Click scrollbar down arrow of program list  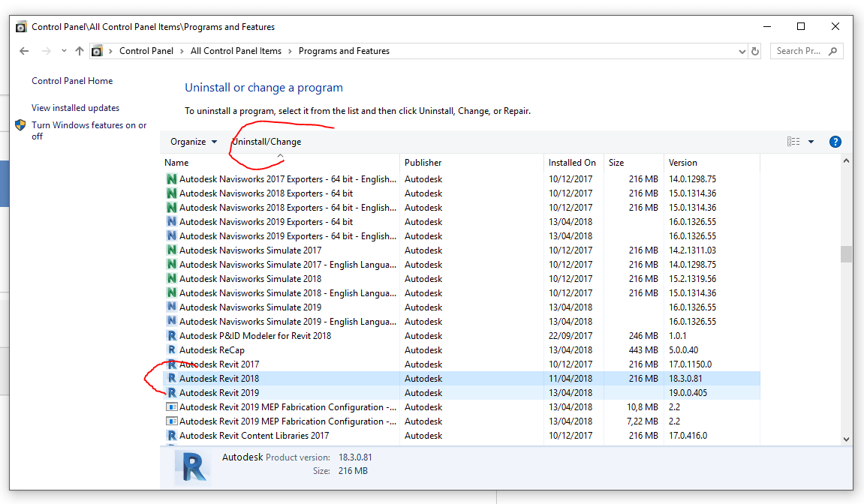click(847, 439)
